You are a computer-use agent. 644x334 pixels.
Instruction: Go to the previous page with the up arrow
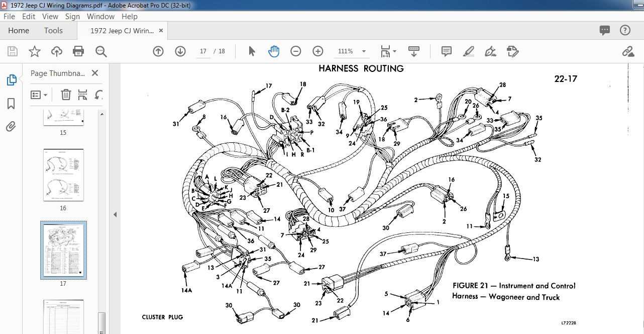click(x=158, y=51)
